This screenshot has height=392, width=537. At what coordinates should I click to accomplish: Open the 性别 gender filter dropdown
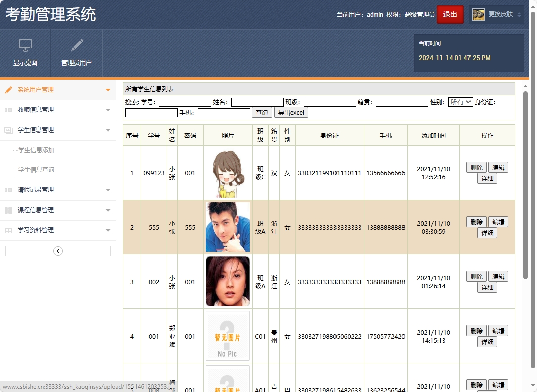click(460, 102)
